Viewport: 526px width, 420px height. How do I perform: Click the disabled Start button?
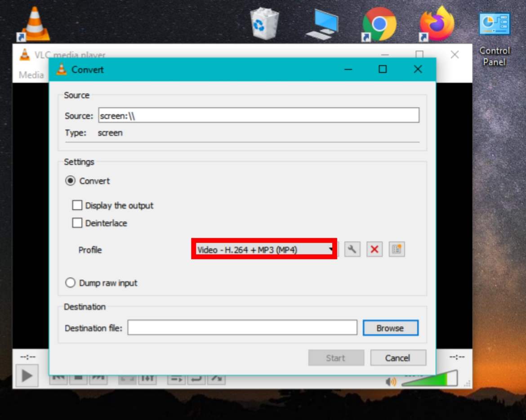pos(336,358)
